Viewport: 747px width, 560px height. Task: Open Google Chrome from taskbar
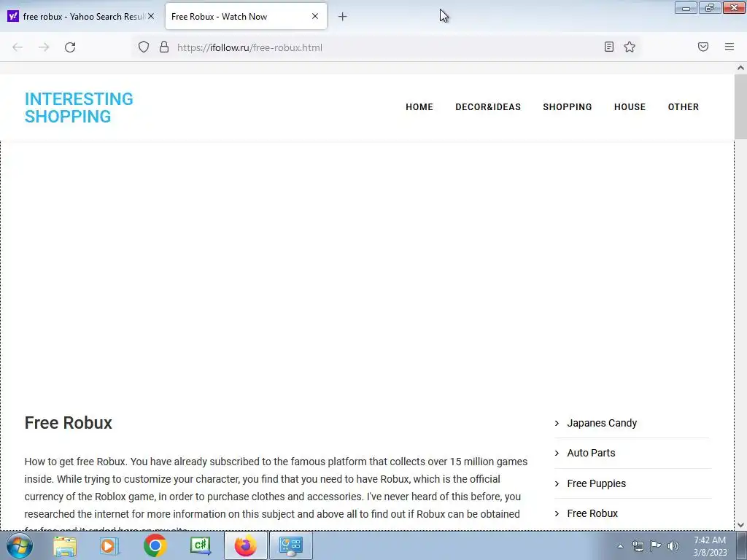[155, 545]
